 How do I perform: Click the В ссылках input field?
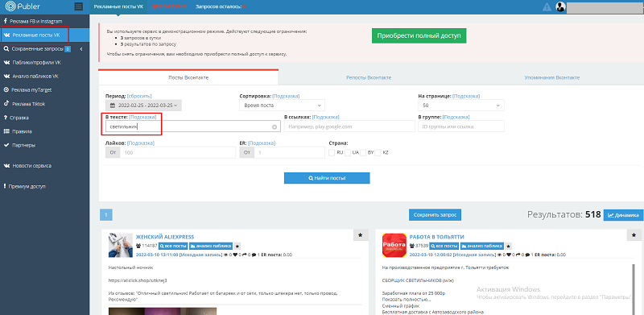(349, 126)
